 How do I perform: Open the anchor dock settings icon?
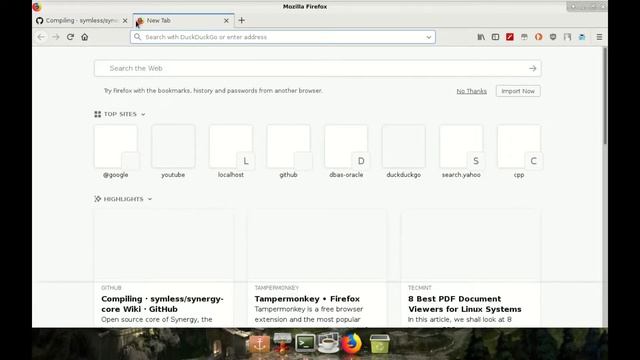[260, 344]
